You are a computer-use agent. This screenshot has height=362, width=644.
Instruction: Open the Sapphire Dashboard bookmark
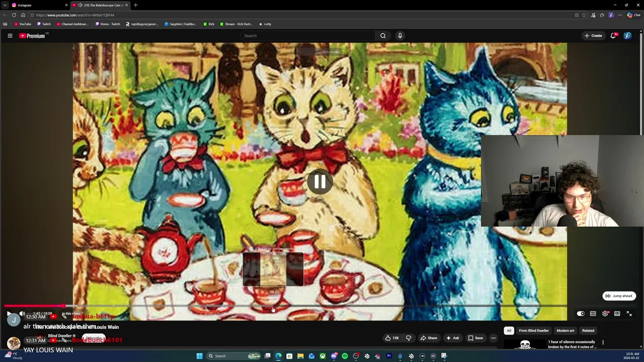tap(181, 24)
